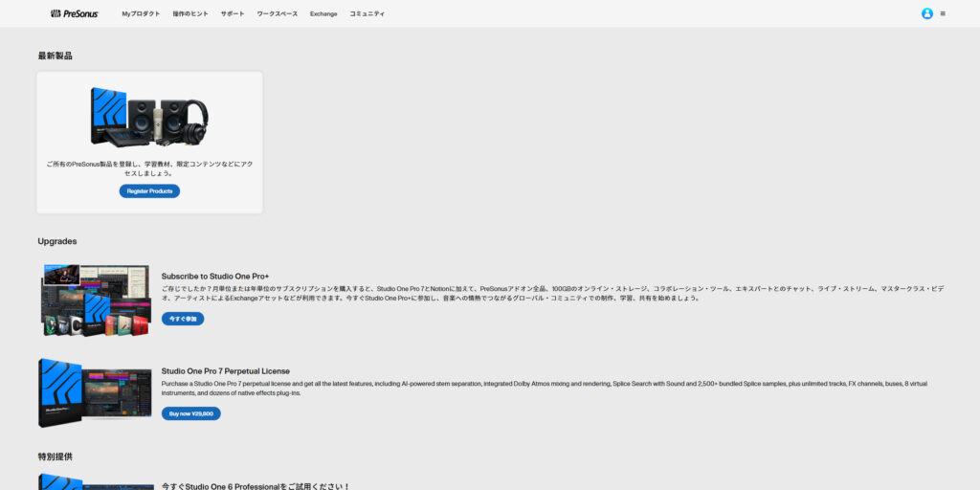Screen dimensions: 980x490
Task: Open the Myプロダクト menu item
Action: 141,14
